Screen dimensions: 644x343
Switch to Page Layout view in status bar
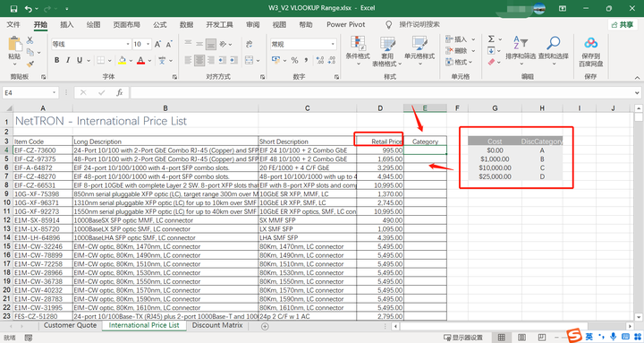[521, 338]
